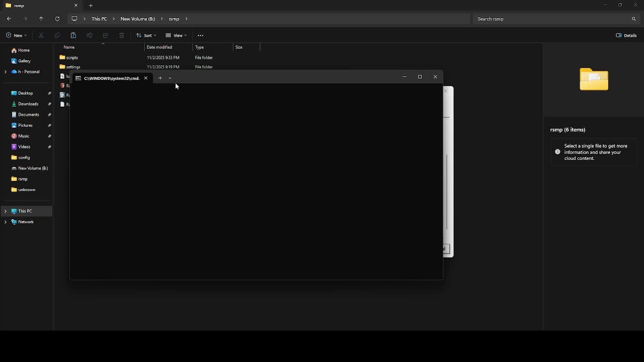Open See more options ellipsis menu
Image resolution: width=644 pixels, height=362 pixels.
(200, 35)
